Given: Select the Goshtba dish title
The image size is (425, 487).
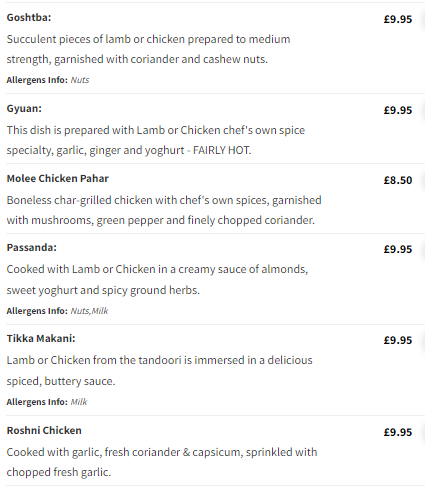Looking at the screenshot, I should tap(29, 17).
